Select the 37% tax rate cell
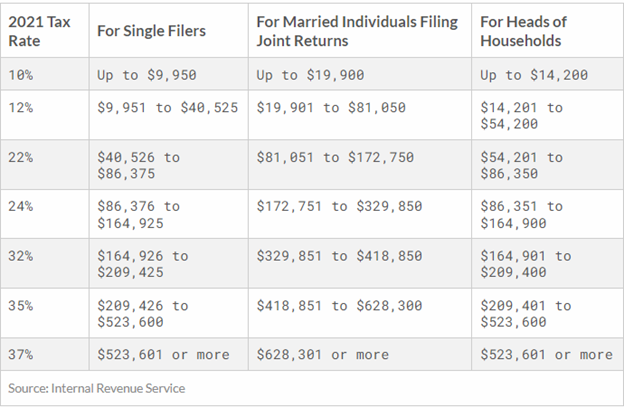Screen dimensions: 624x408 [x=20, y=355]
